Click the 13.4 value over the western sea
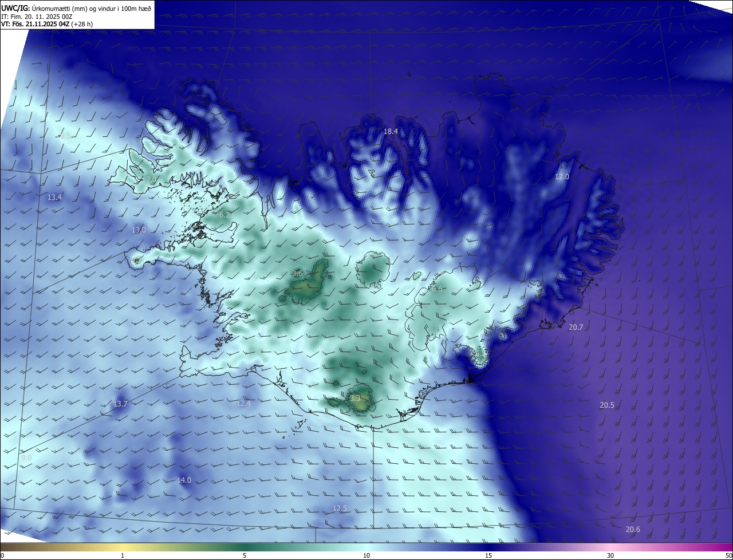Image resolution: width=733 pixels, height=560 pixels. pos(54,198)
